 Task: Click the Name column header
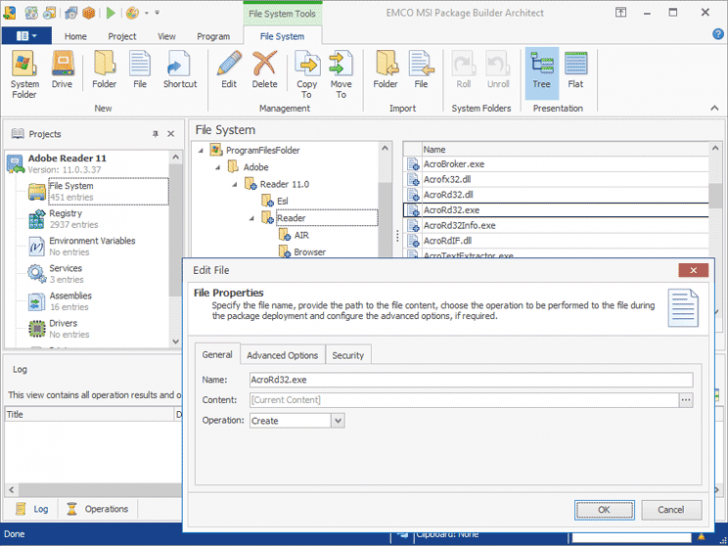(x=565, y=150)
